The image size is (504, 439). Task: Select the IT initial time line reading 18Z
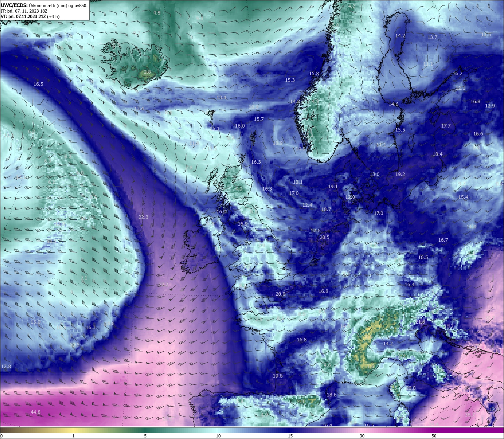(x=24, y=11)
